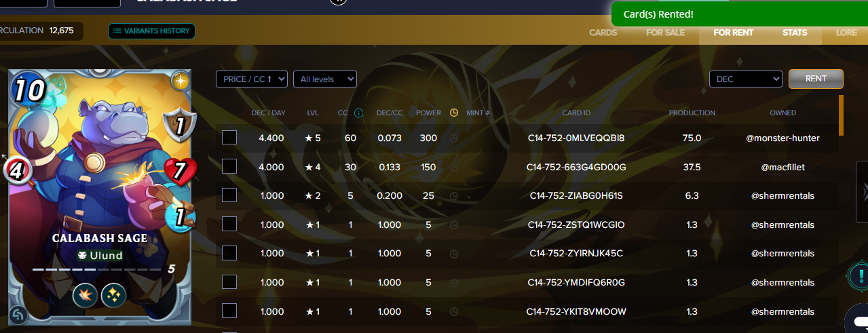The width and height of the screenshot is (868, 333).
Task: Open the DEC currency dropdown
Action: pyautogui.click(x=746, y=79)
